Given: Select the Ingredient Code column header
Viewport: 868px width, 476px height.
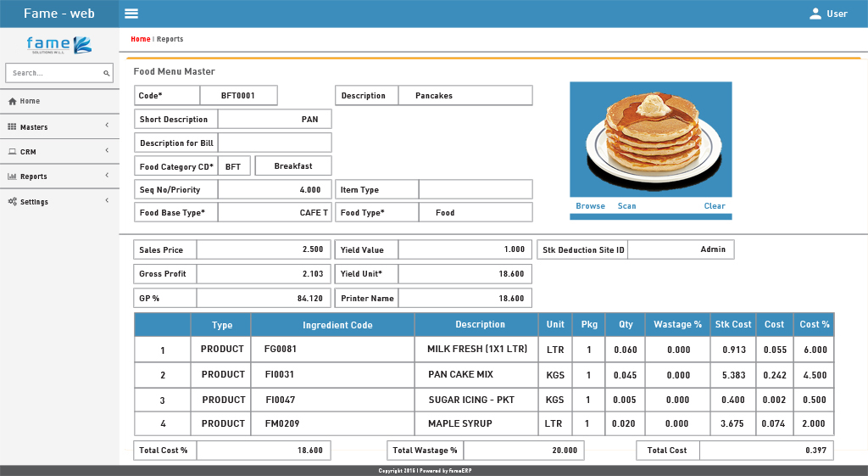Looking at the screenshot, I should (332, 325).
